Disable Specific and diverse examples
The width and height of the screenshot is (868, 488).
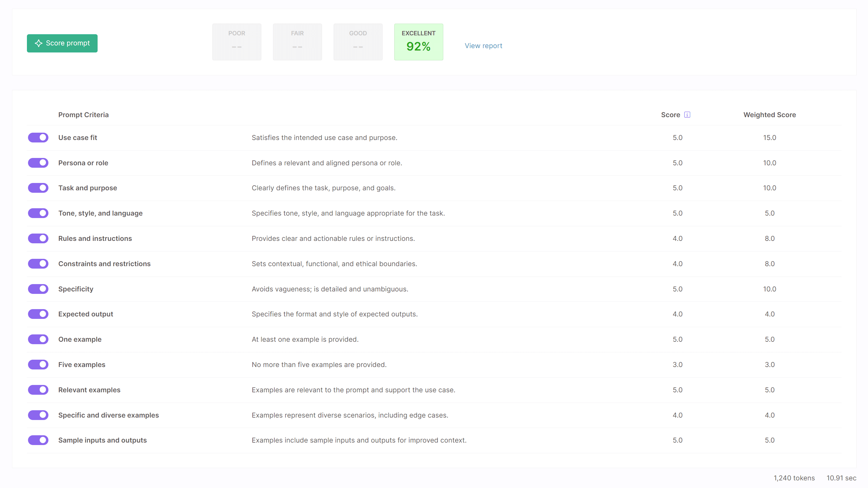[38, 415]
